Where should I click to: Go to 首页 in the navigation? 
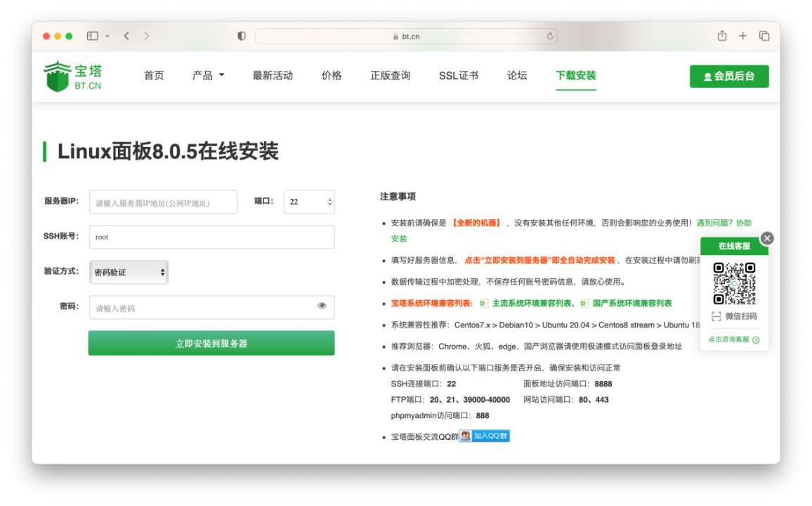point(154,76)
